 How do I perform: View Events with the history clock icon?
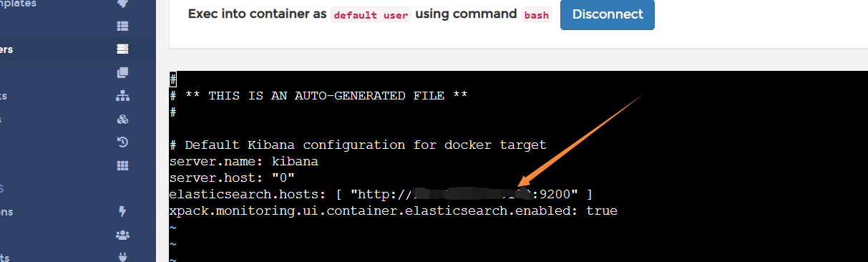[x=122, y=142]
